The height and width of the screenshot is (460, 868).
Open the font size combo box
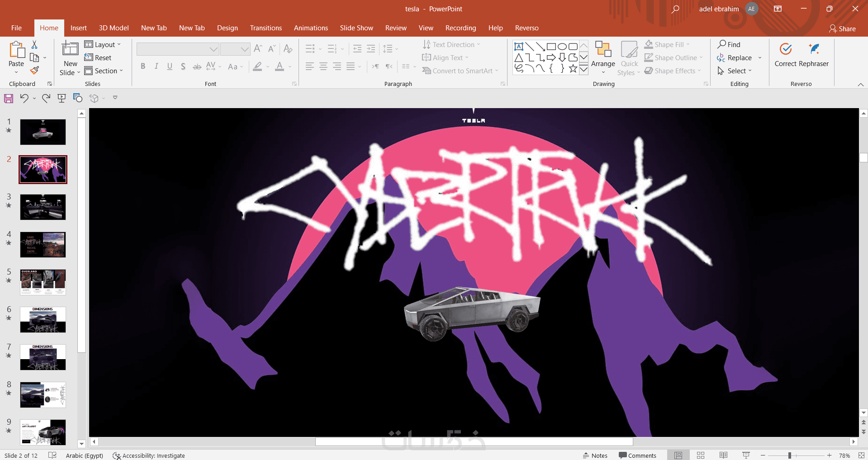click(235, 49)
